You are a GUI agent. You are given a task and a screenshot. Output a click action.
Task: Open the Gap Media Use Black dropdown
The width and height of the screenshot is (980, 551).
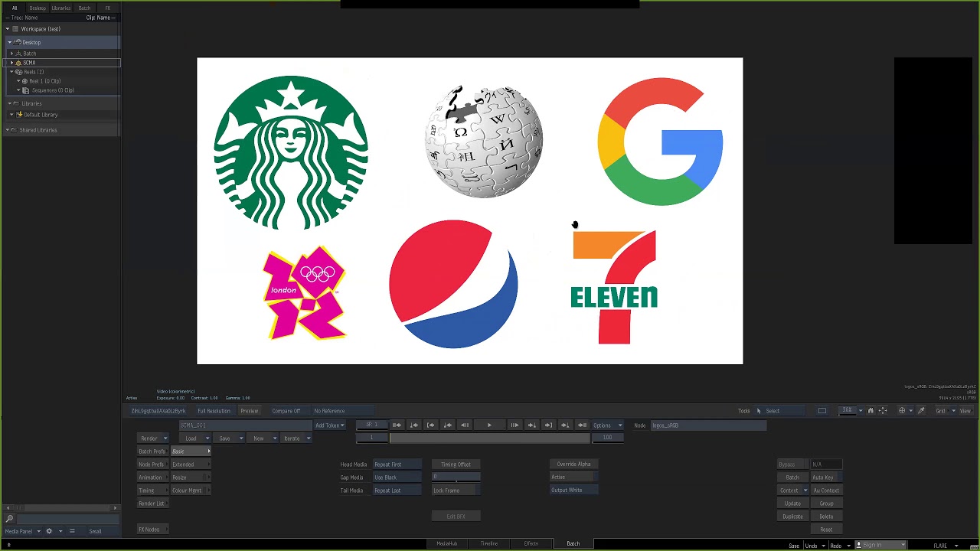[x=397, y=478]
